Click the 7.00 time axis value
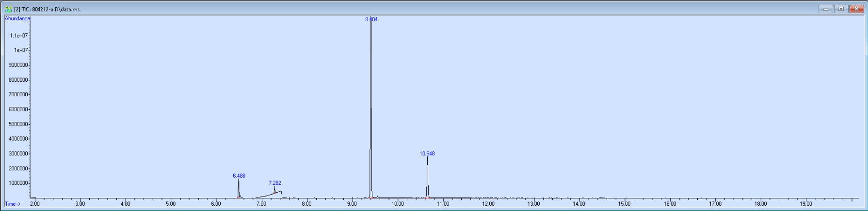868x211 pixels. coord(261,204)
